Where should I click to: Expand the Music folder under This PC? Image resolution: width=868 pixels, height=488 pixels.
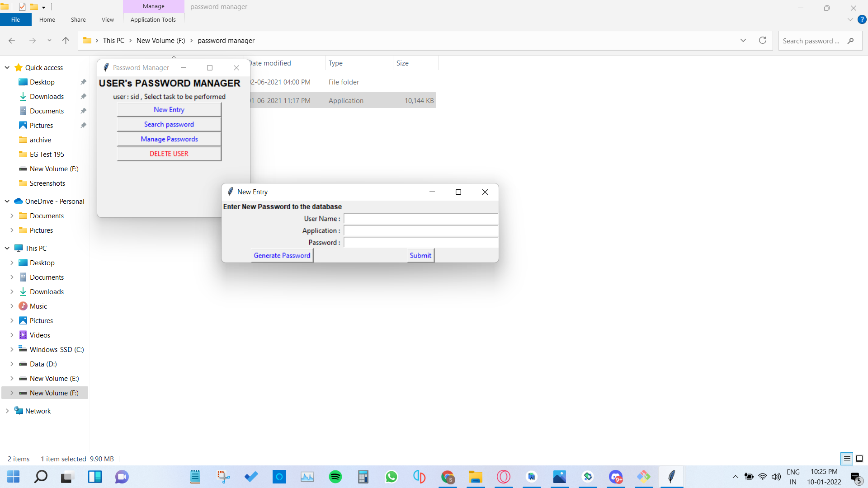pos(12,306)
